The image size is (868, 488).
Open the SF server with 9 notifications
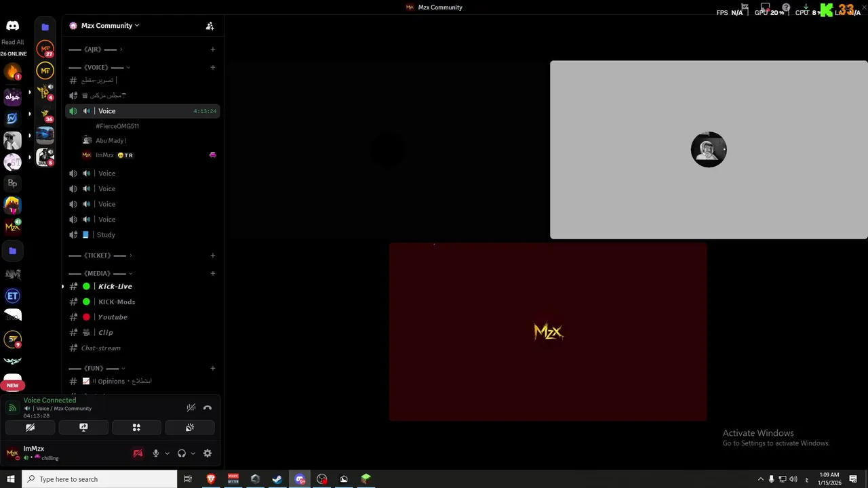pyautogui.click(x=12, y=339)
